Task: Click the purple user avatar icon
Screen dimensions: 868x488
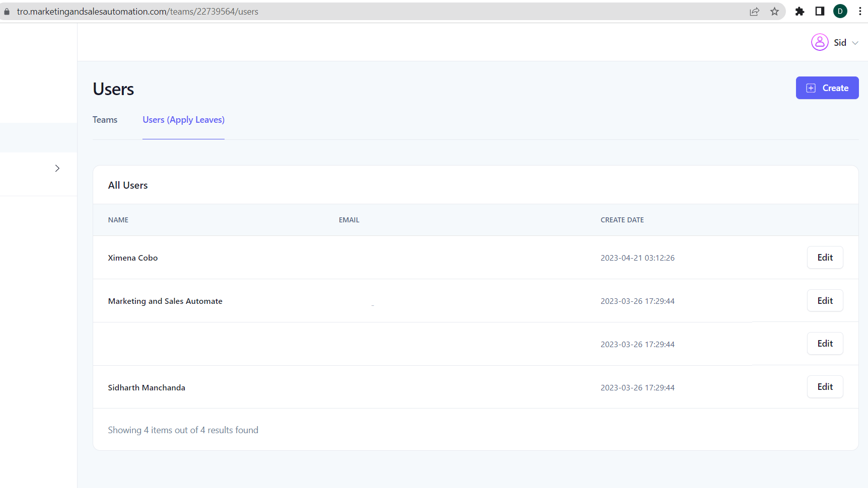Action: (x=820, y=42)
